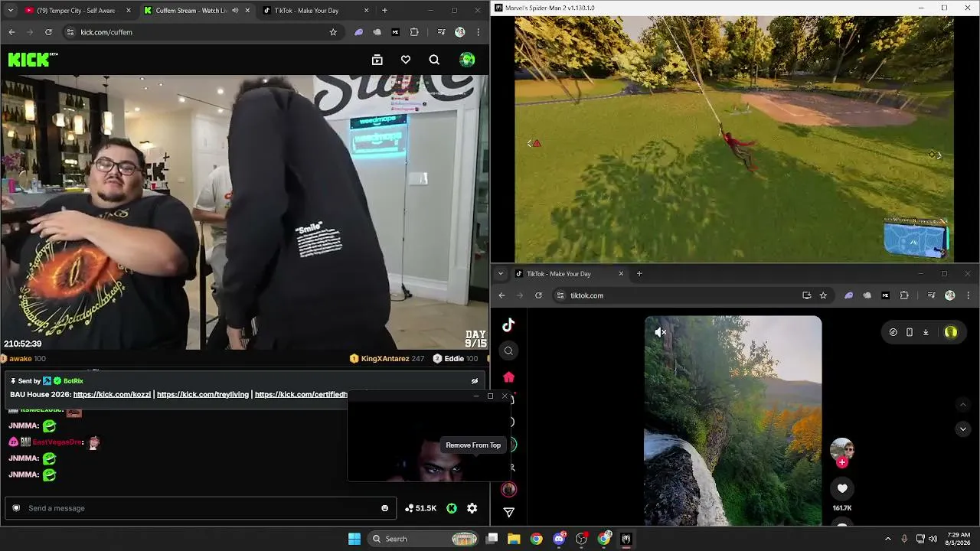Like the TikTok video with 161.7K likes
Screen dimensions: 980x551
[842, 488]
